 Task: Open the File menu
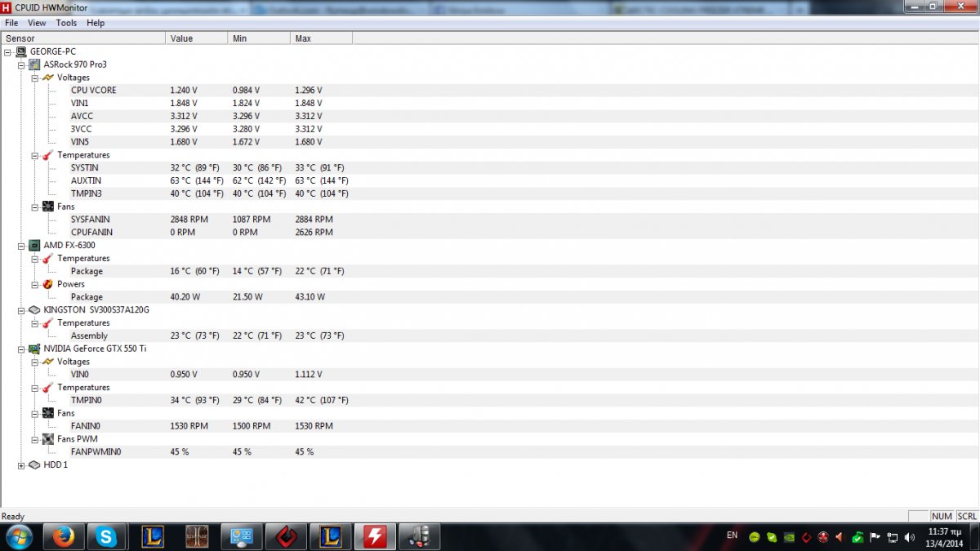click(x=11, y=23)
